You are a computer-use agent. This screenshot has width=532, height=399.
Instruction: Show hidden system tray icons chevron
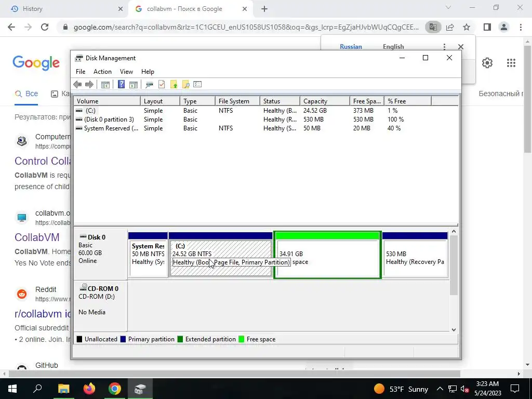click(440, 389)
